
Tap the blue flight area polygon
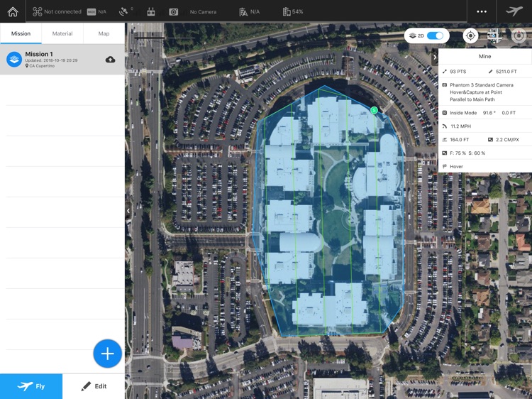[328, 211]
